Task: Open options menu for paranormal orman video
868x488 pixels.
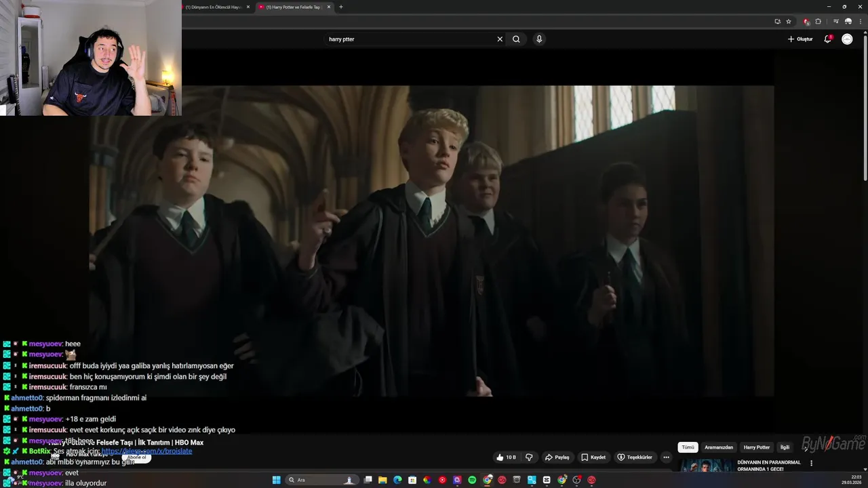Action: [x=811, y=464]
